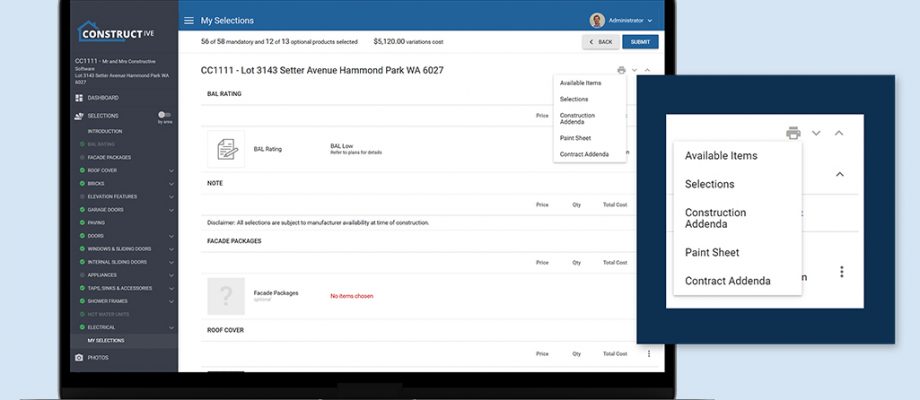920x400 pixels.
Task: Open the Hot Water Units sidebar item
Action: (x=109, y=314)
